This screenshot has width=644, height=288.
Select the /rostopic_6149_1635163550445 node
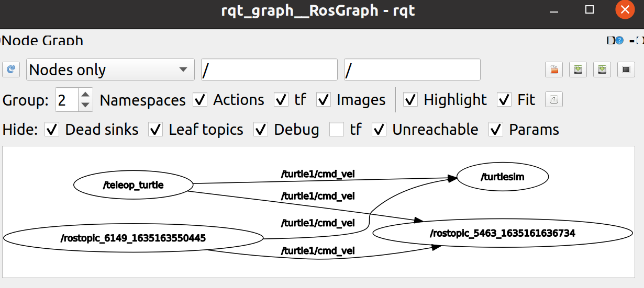pos(133,238)
